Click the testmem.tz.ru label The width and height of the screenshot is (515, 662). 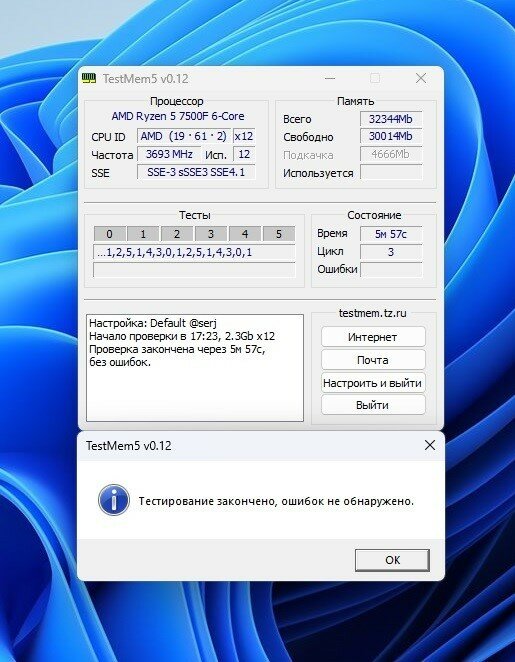(x=373, y=313)
